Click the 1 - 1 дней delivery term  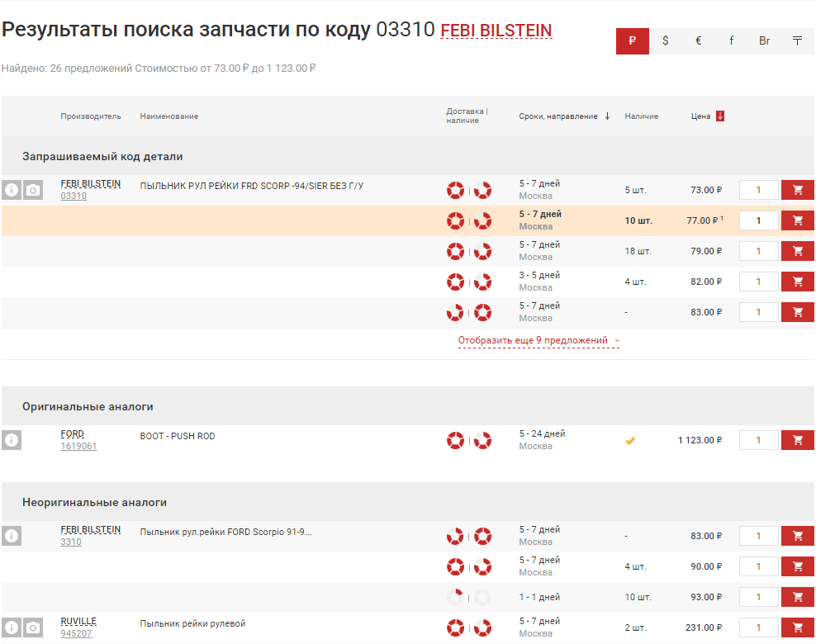[539, 597]
